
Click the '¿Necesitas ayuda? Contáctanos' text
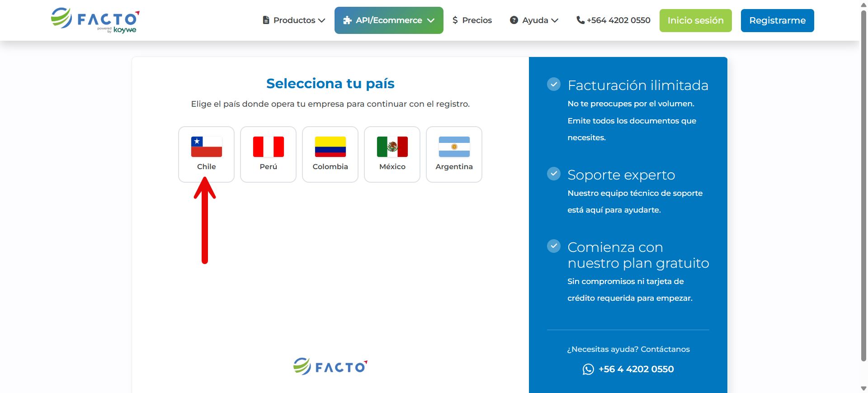coord(628,349)
